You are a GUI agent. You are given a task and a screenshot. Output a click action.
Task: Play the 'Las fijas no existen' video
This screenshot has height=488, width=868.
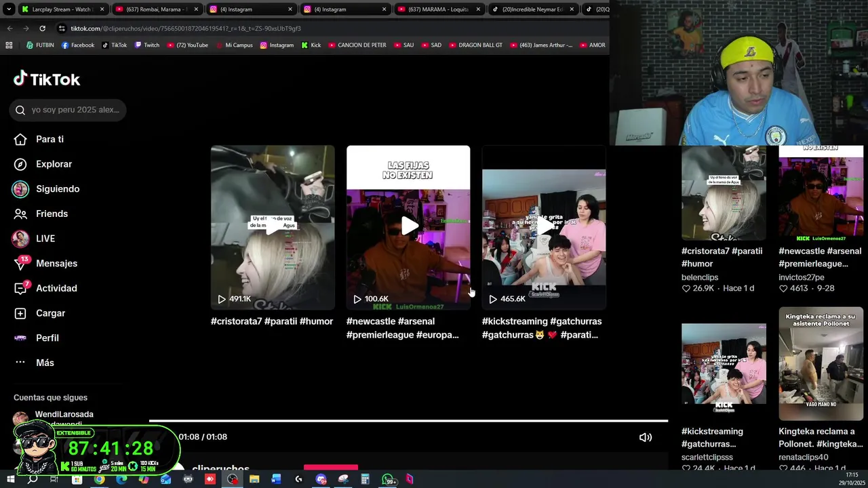click(x=408, y=227)
